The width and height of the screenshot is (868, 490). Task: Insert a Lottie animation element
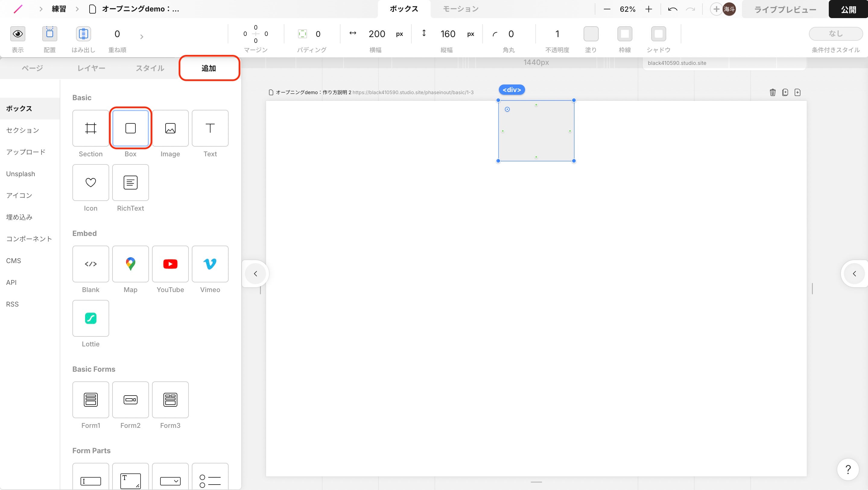(90, 318)
